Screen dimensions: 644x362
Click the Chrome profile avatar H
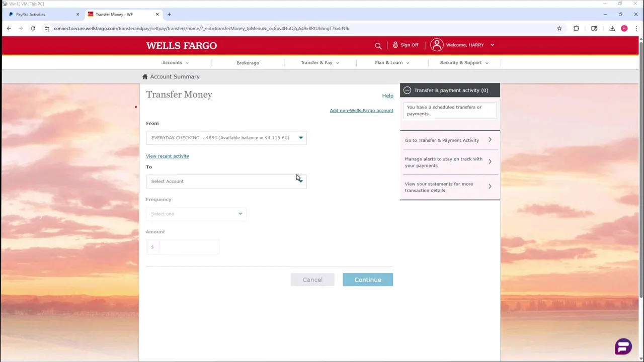[x=624, y=28]
